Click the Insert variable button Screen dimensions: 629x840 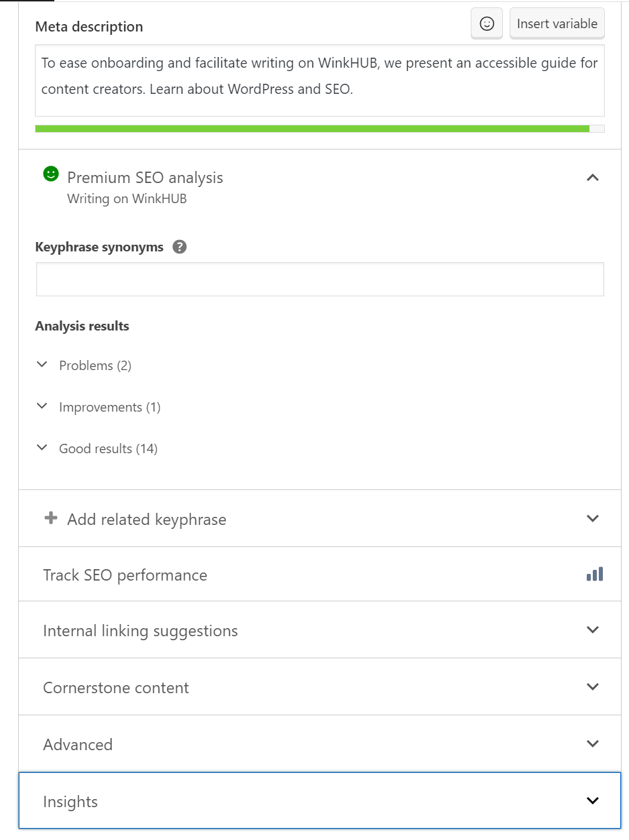557,23
